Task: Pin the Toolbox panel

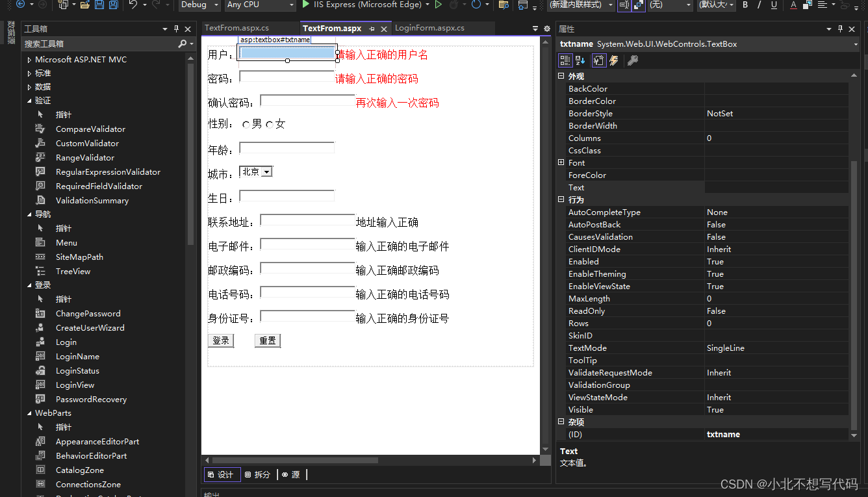Action: [175, 29]
